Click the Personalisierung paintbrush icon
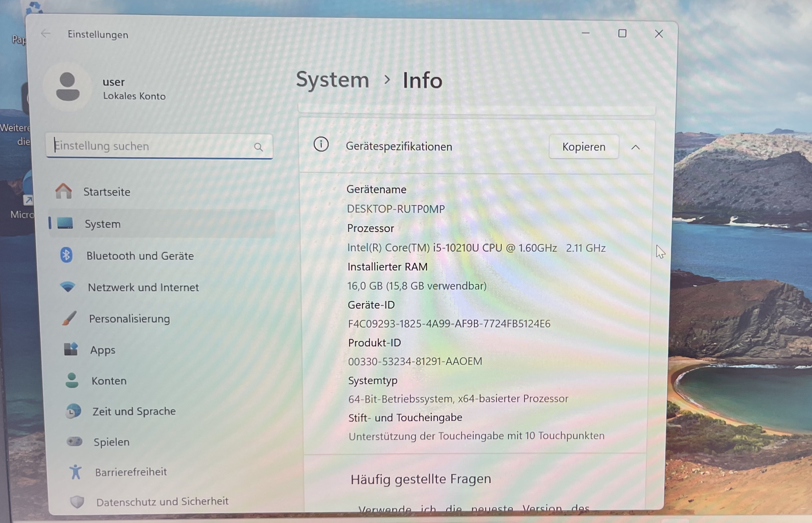Viewport: 812px width, 523px height. click(70, 318)
